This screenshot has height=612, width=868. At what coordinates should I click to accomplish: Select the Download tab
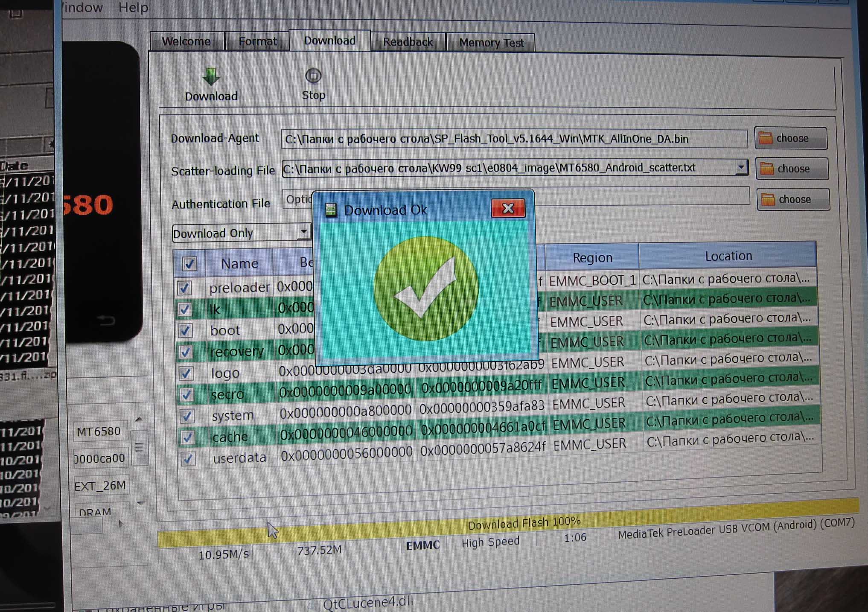click(329, 41)
